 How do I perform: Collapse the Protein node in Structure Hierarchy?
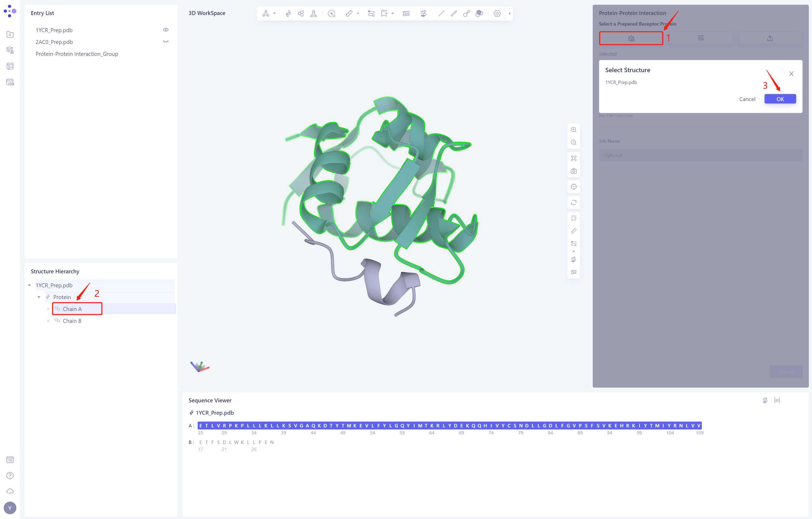tap(39, 297)
